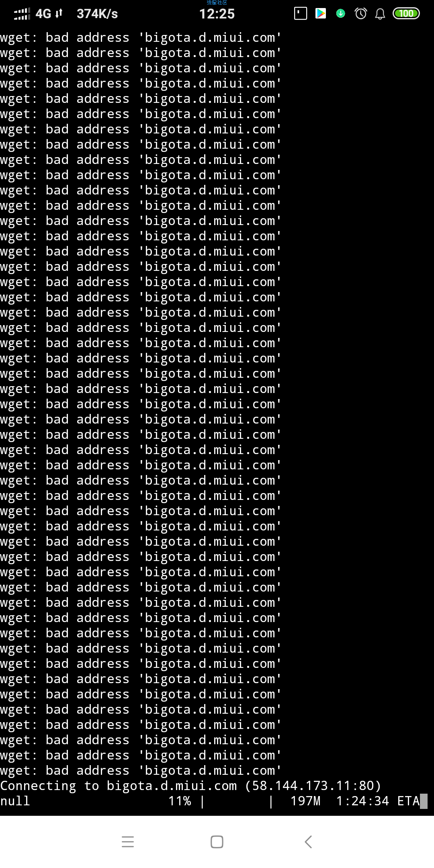This screenshot has width=434, height=868.
Task: Tap the SIM card alert icon
Action: 301,14
